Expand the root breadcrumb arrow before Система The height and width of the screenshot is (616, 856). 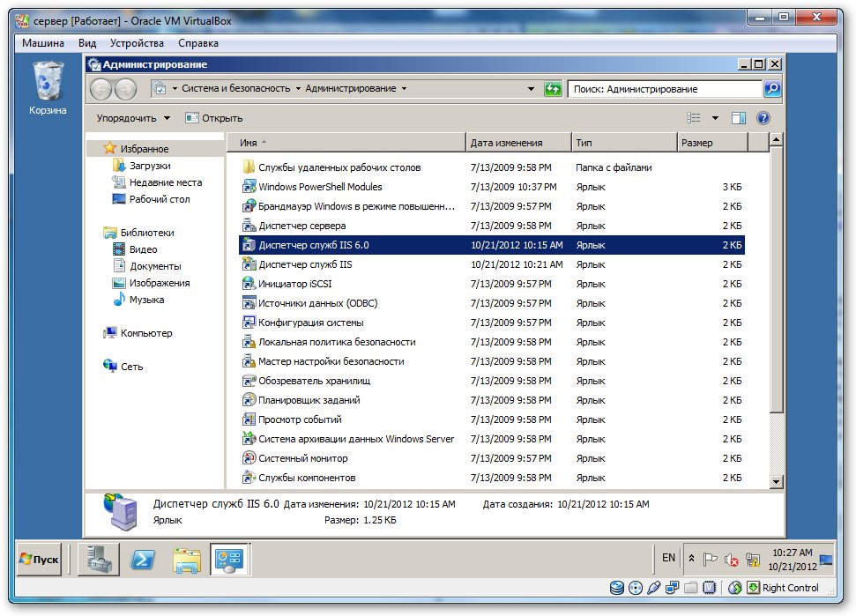[x=175, y=88]
